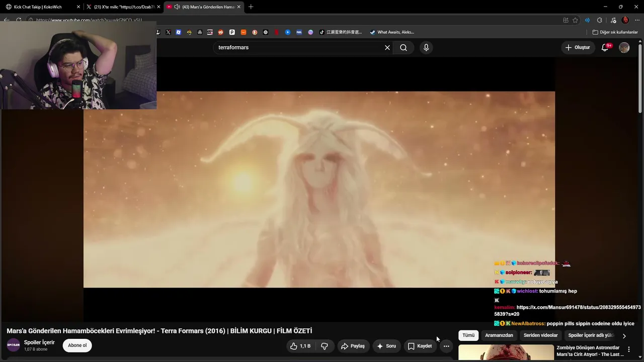
Task: Select the Mars'a Gönderilen YouTube tab
Action: point(205,7)
